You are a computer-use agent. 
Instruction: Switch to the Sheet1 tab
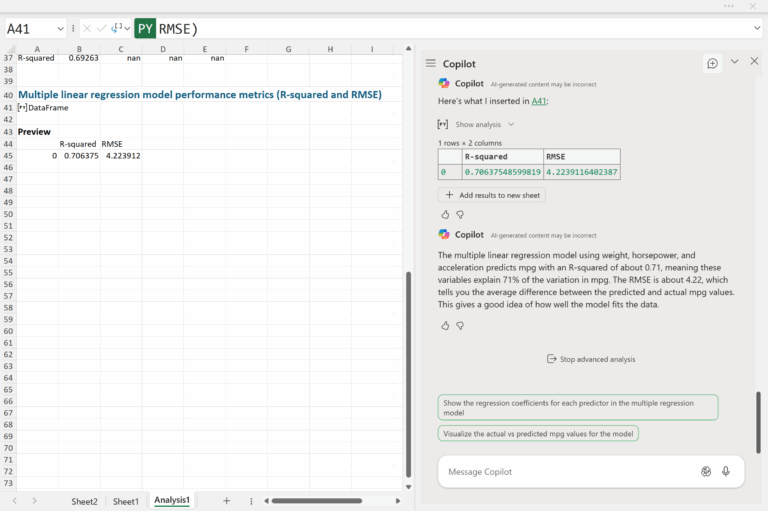[126, 501]
